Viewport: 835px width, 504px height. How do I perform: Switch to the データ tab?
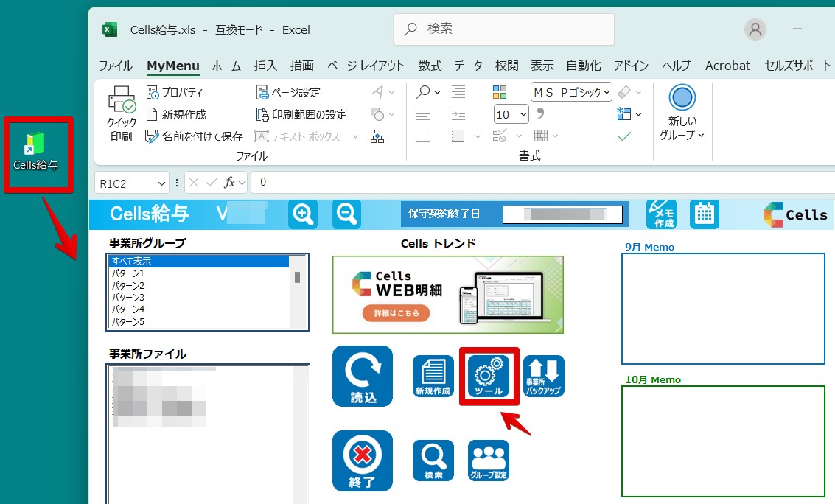tap(468, 66)
